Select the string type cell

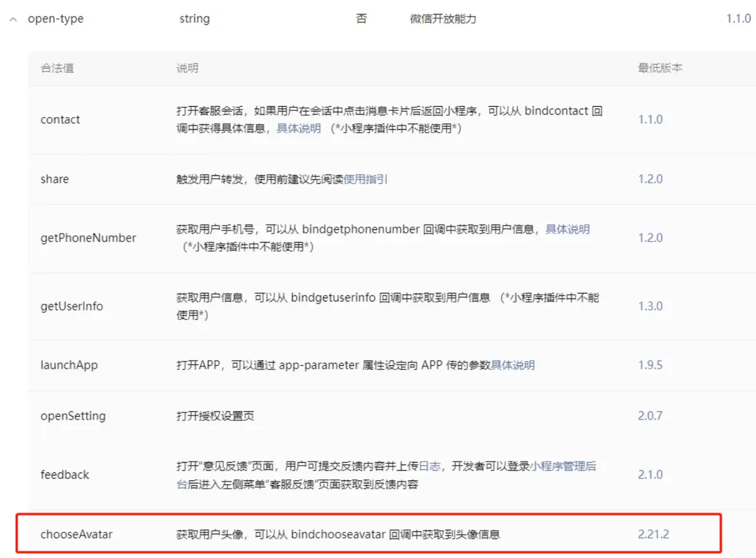(195, 19)
